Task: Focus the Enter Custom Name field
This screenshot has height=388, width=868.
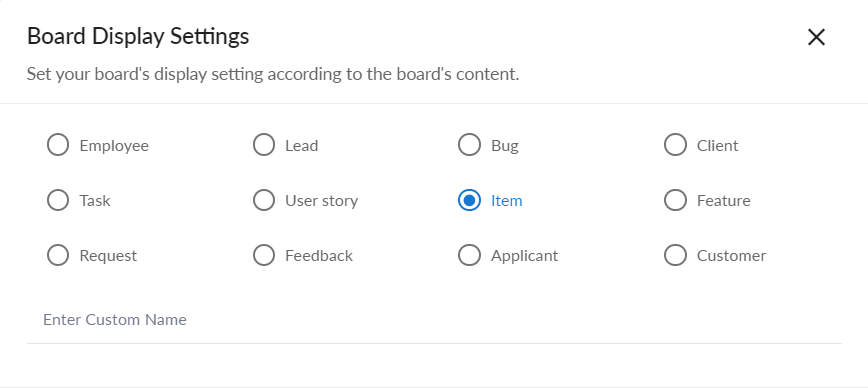Action: pyautogui.click(x=434, y=320)
